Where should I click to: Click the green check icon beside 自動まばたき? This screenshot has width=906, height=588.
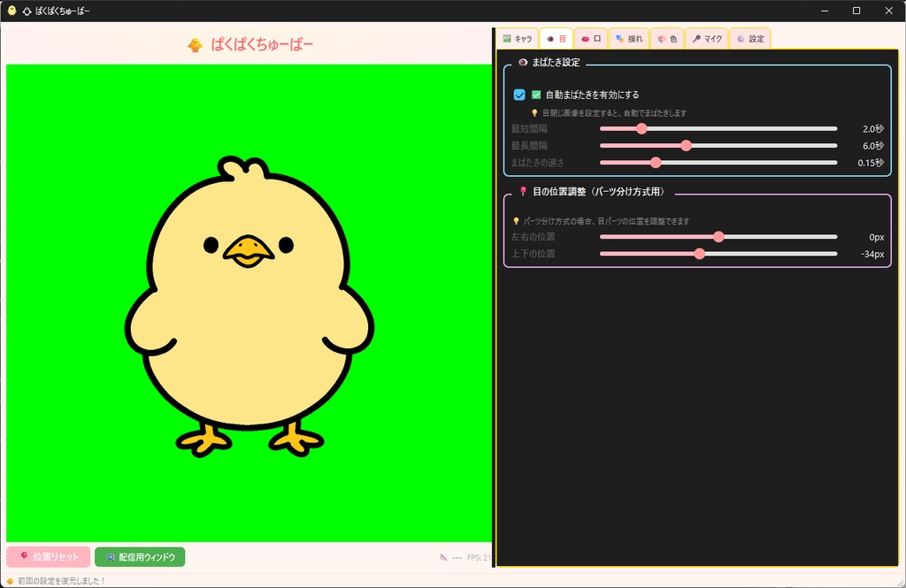pos(536,95)
